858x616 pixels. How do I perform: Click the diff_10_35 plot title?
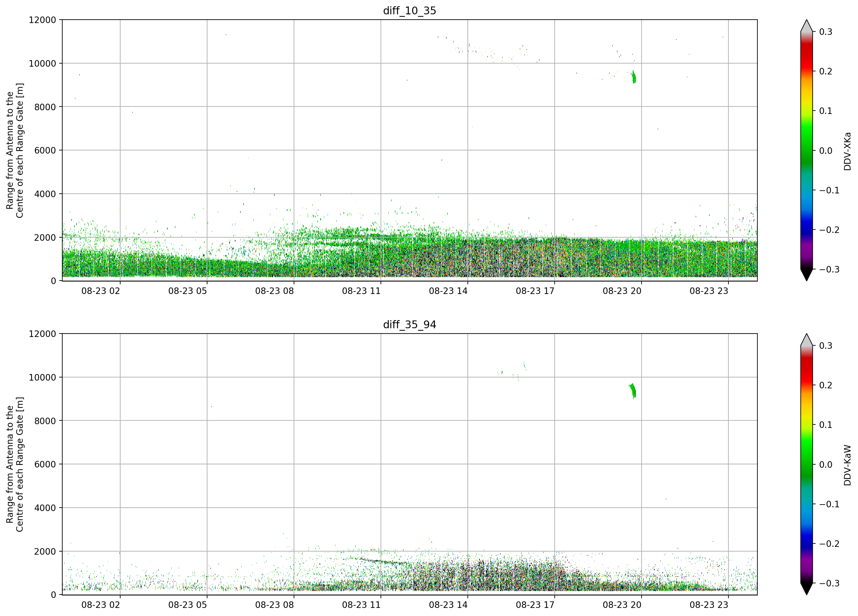pyautogui.click(x=410, y=11)
